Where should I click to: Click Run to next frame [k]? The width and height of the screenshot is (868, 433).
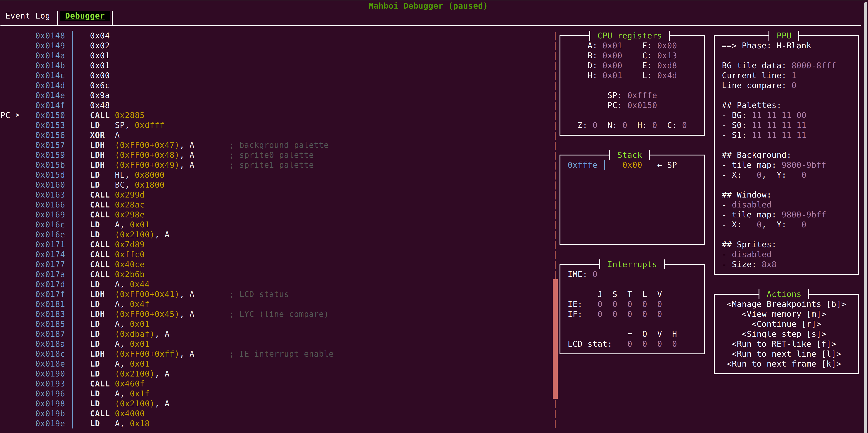(784, 364)
